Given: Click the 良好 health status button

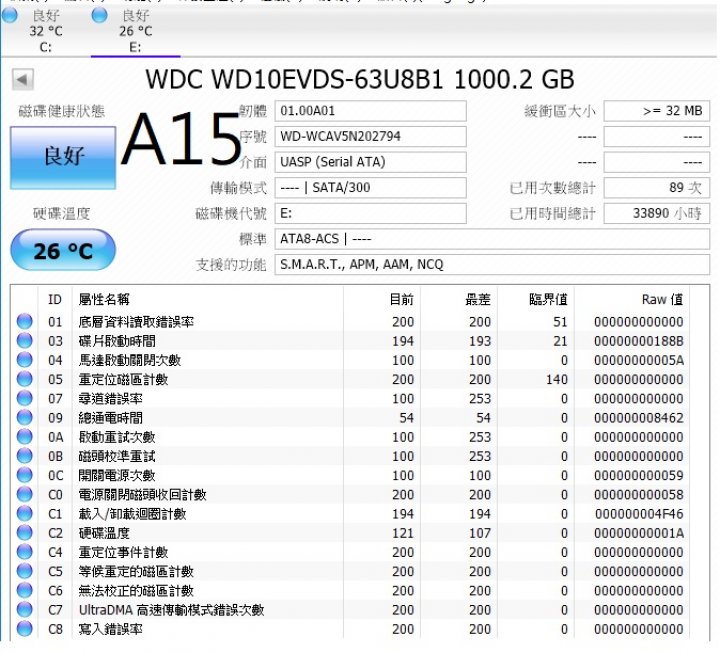Looking at the screenshot, I should pyautogui.click(x=63, y=158).
